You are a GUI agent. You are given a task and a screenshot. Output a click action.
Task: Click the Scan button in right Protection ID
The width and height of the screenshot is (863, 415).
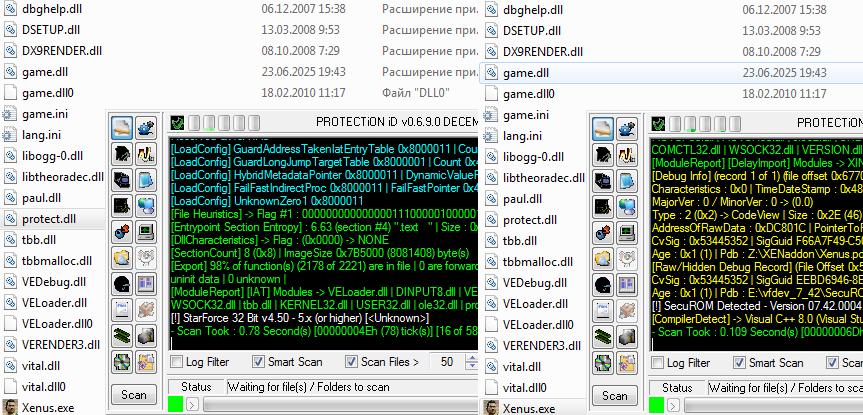pyautogui.click(x=615, y=396)
